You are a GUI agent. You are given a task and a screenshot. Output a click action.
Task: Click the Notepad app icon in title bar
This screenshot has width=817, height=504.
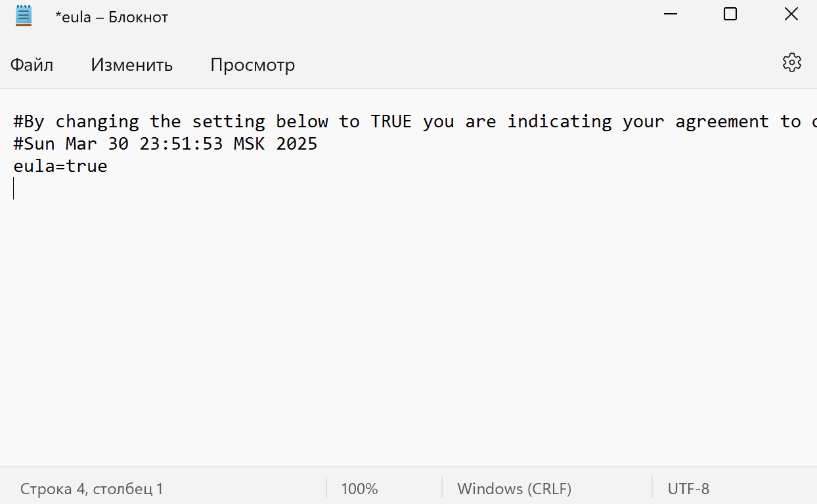pyautogui.click(x=24, y=16)
